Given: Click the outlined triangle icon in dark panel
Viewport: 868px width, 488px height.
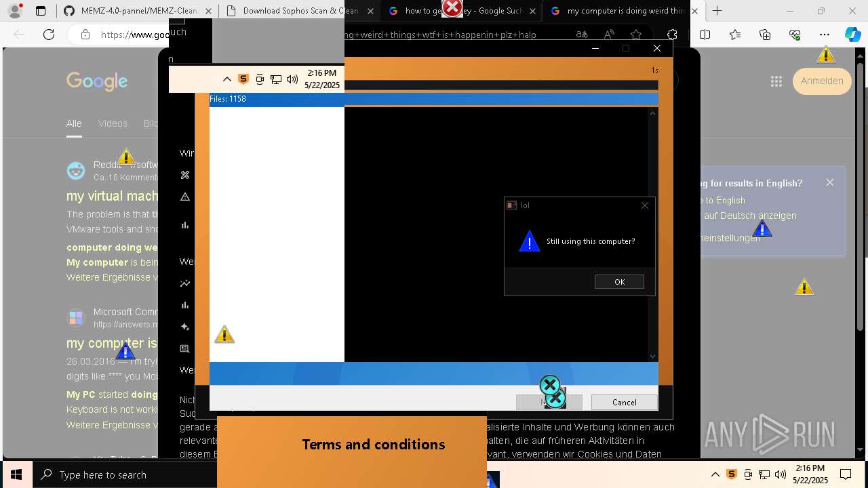Looking at the screenshot, I should tap(184, 197).
